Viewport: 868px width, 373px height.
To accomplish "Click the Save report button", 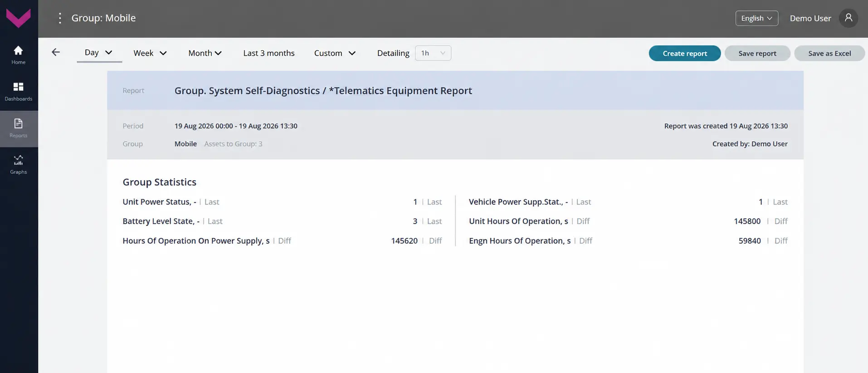I will (757, 53).
